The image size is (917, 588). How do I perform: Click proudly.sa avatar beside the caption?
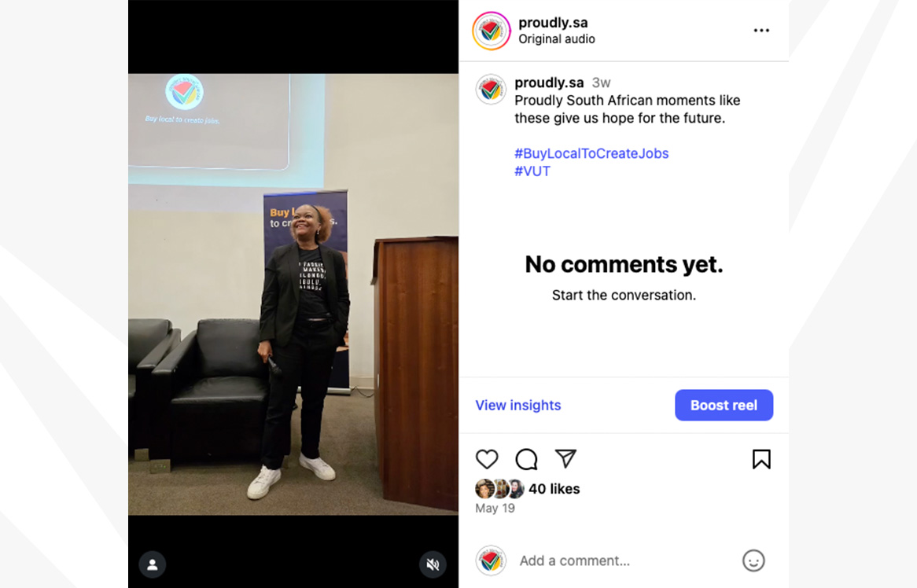tap(491, 90)
